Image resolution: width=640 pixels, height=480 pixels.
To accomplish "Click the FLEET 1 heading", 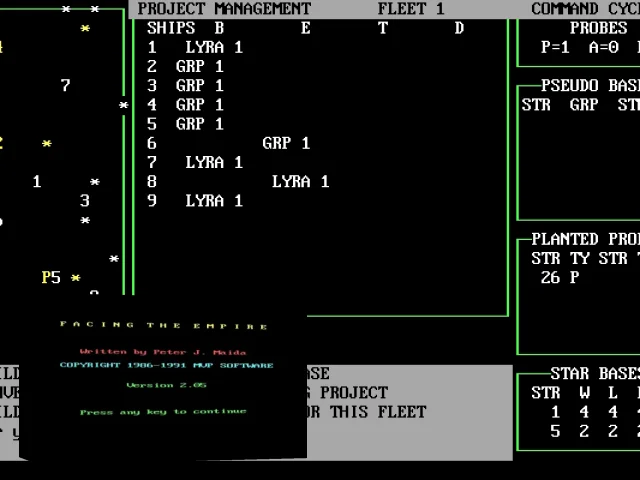I will (x=411, y=9).
